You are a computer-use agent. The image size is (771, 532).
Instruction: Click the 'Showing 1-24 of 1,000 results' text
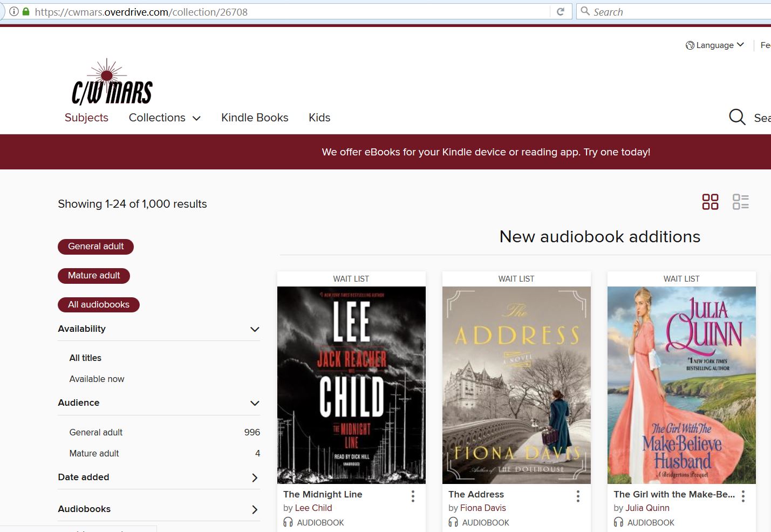(x=132, y=204)
